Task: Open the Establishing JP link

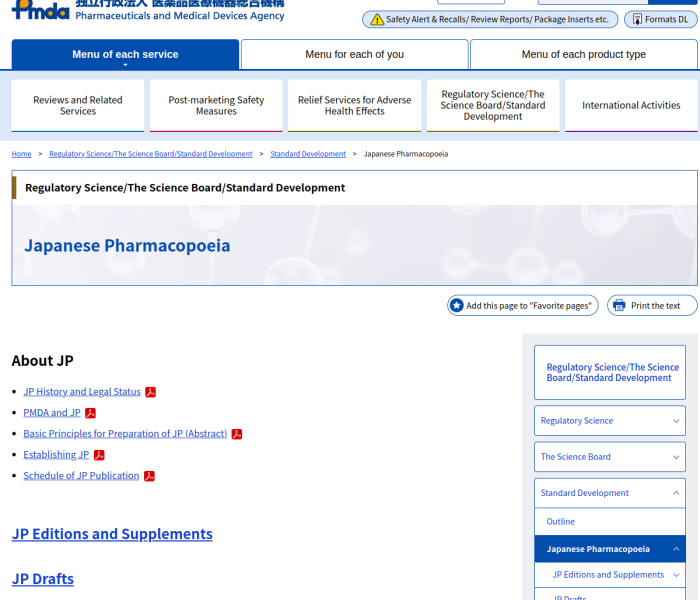Action: [x=56, y=455]
